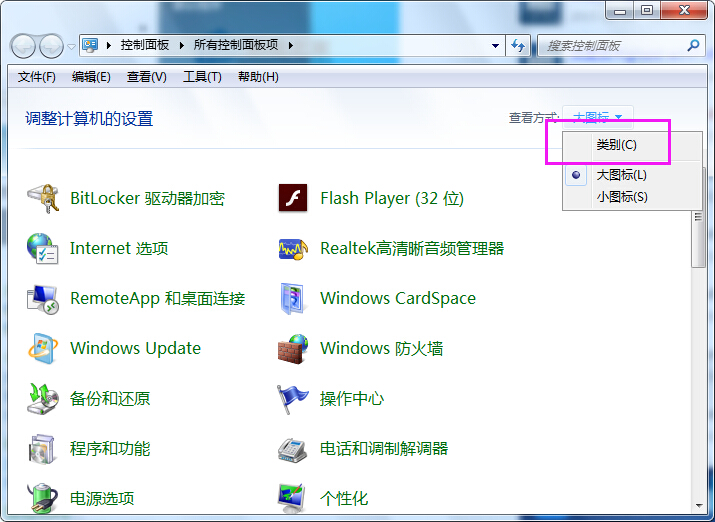Click the vertical scrollbar thumb
715x522 pixels.
pos(698,217)
